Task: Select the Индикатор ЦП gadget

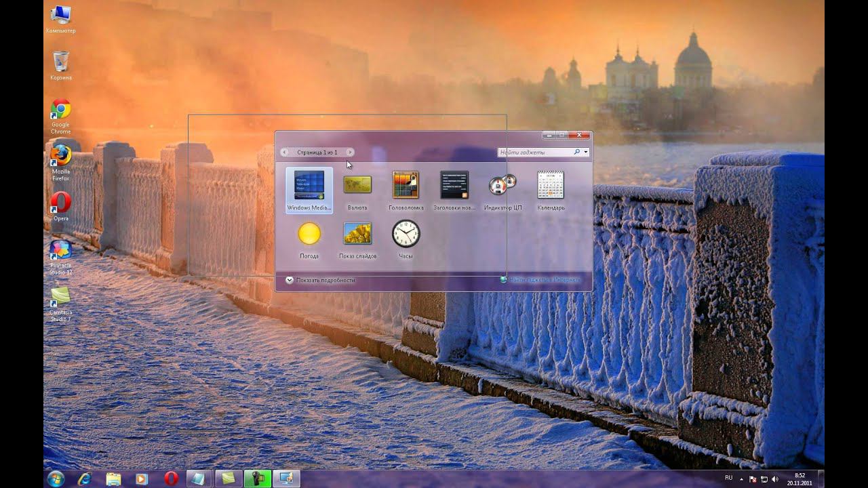Action: tap(503, 190)
